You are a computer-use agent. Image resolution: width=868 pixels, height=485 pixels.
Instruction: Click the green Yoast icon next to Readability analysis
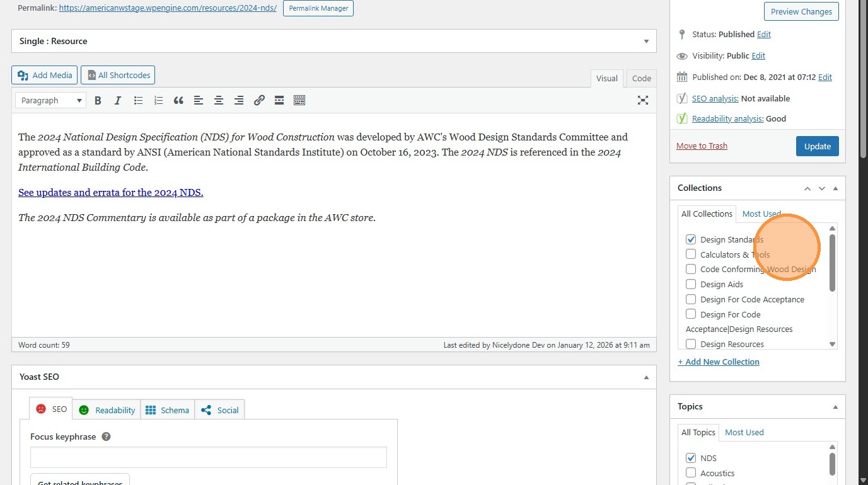[x=681, y=118]
